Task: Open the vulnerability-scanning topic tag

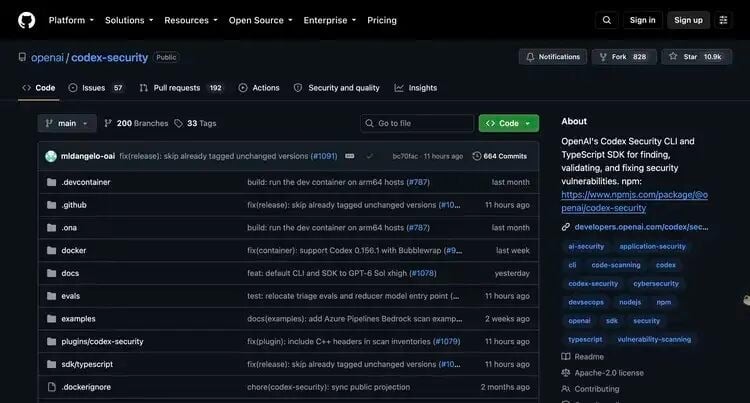Action: 654,339
